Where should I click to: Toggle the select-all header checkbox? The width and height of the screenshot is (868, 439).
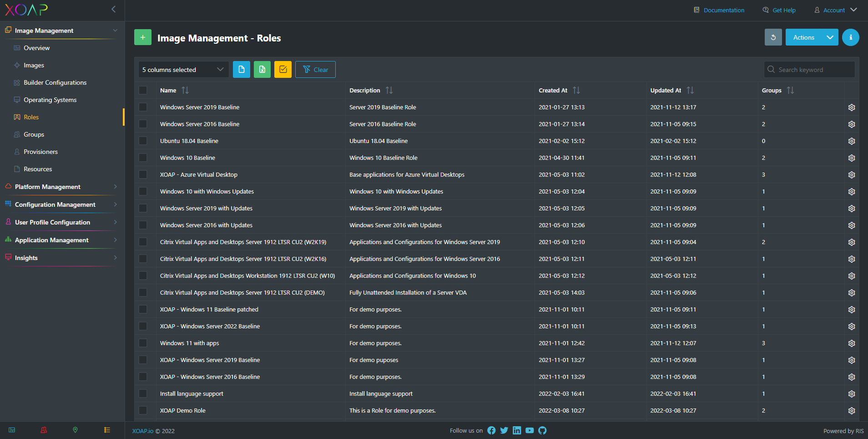[143, 90]
